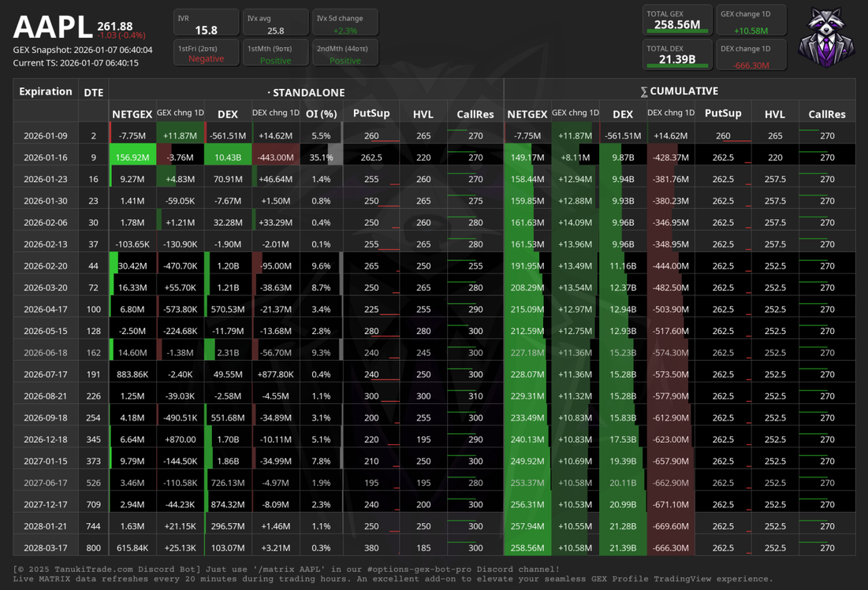This screenshot has height=590, width=868.
Task: Click the 20.11B cumulative DEX value
Action: (623, 482)
